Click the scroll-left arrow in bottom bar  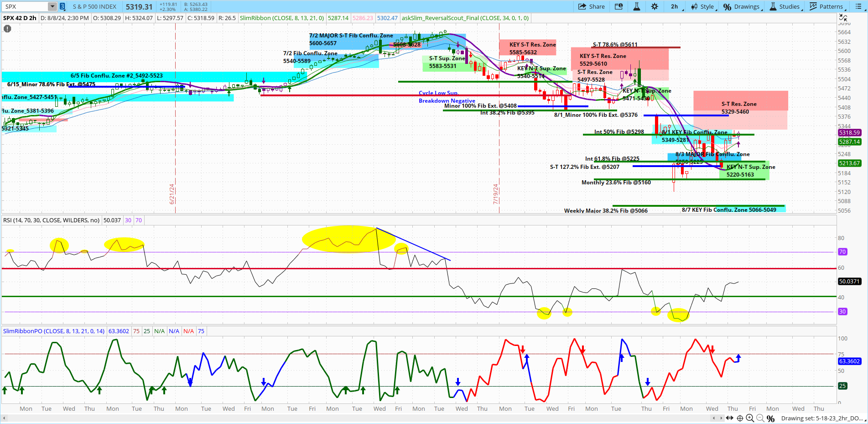(714, 418)
